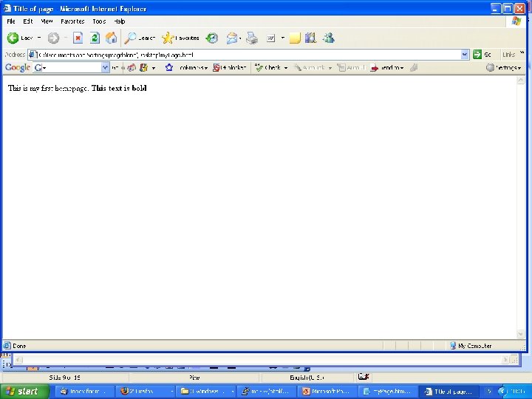Expand the Links toolbar chevron
The image size is (532, 399).
(x=522, y=52)
